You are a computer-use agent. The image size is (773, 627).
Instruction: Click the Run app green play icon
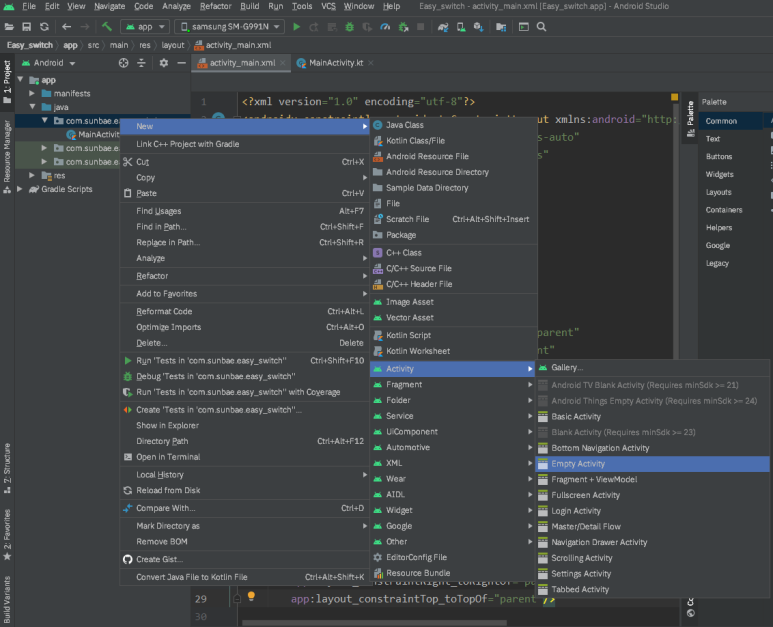point(296,27)
